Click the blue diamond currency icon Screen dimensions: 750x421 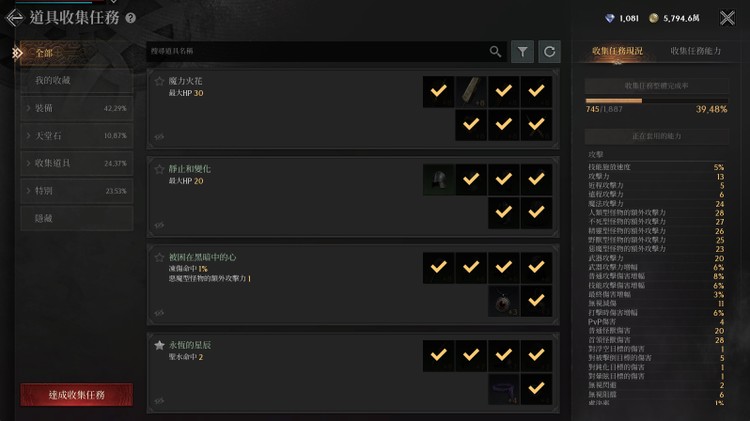(609, 18)
